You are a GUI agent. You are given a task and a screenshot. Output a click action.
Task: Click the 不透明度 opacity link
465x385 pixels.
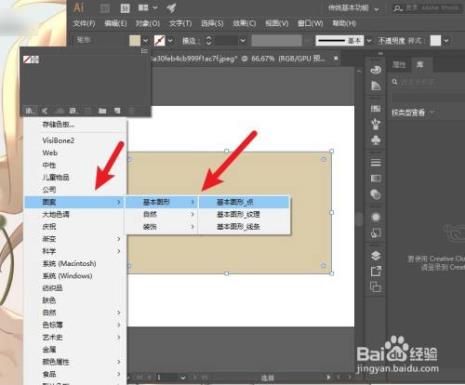[391, 41]
